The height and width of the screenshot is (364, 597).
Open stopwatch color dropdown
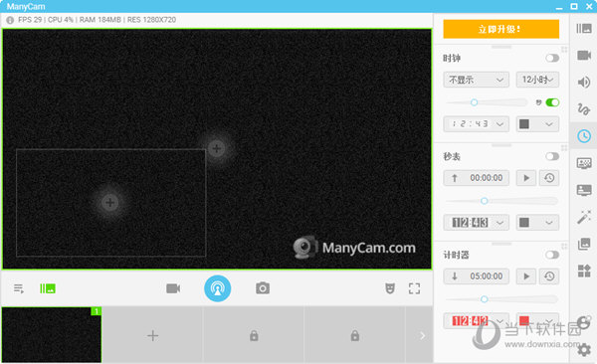pos(537,223)
